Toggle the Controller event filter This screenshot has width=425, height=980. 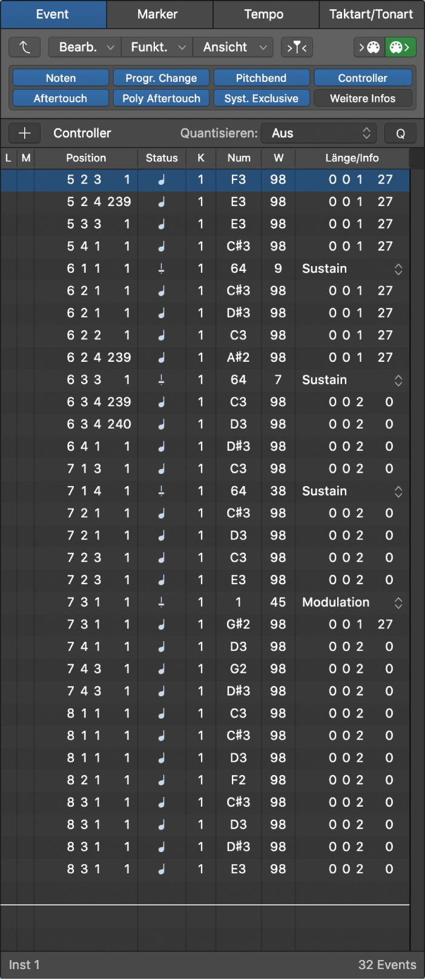363,78
